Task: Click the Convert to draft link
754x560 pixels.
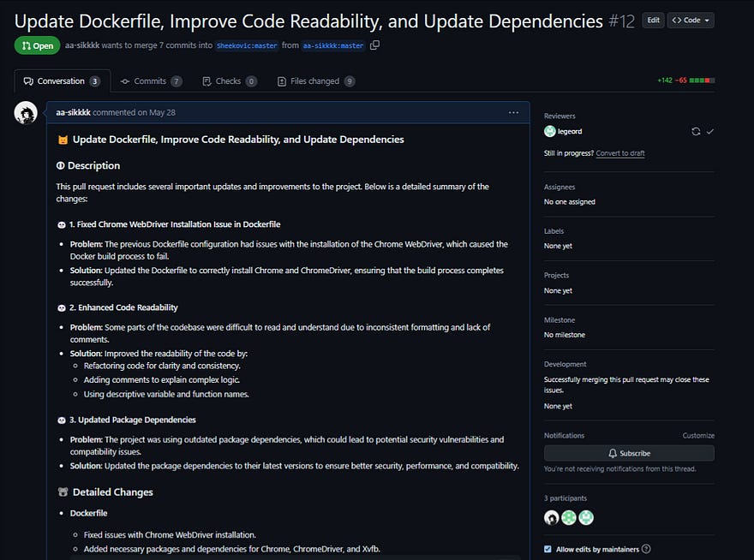Action: coord(620,153)
